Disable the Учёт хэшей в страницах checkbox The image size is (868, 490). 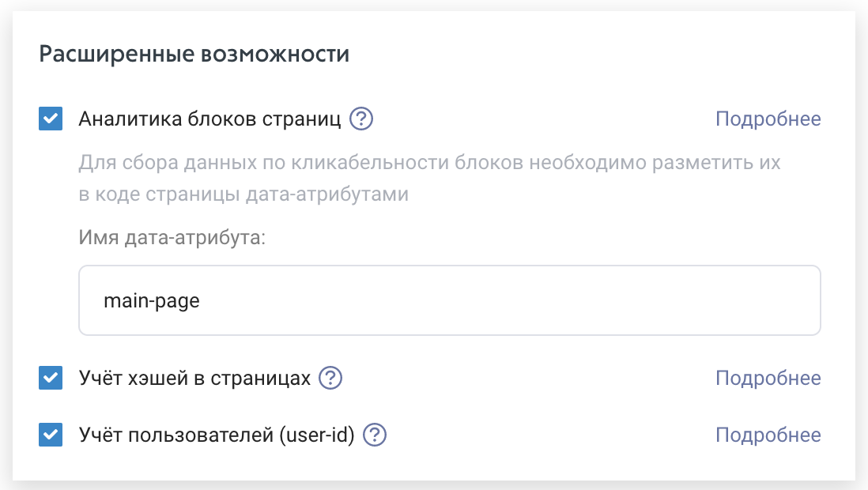[51, 378]
